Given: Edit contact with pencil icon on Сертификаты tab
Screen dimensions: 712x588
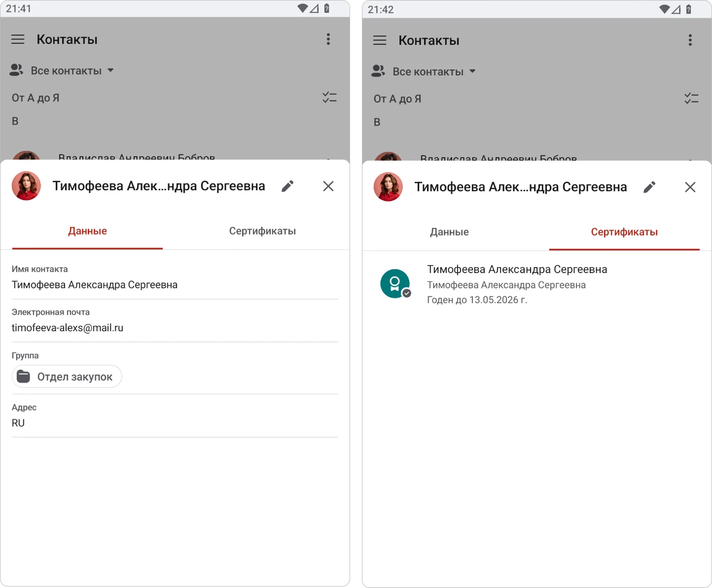Looking at the screenshot, I should (x=649, y=187).
